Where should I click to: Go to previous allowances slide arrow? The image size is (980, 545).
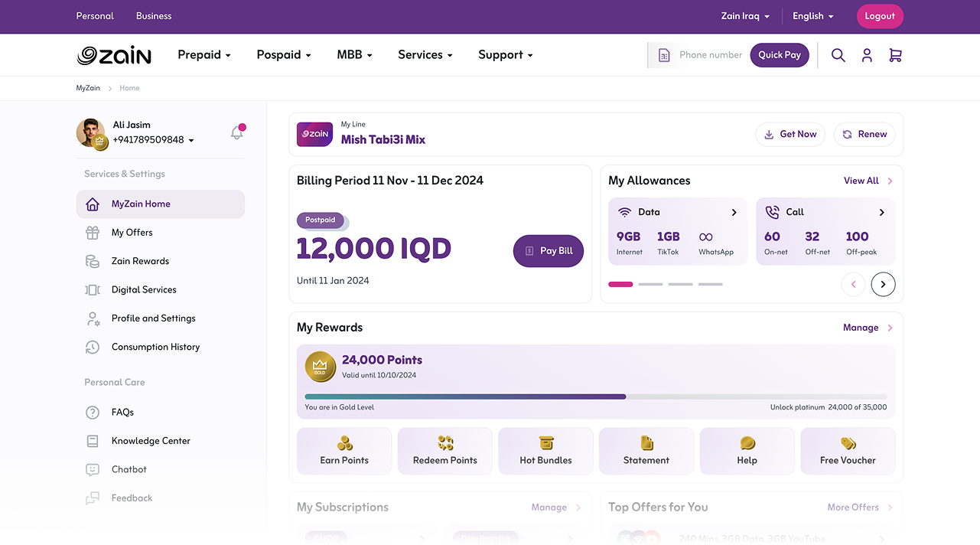coord(853,285)
